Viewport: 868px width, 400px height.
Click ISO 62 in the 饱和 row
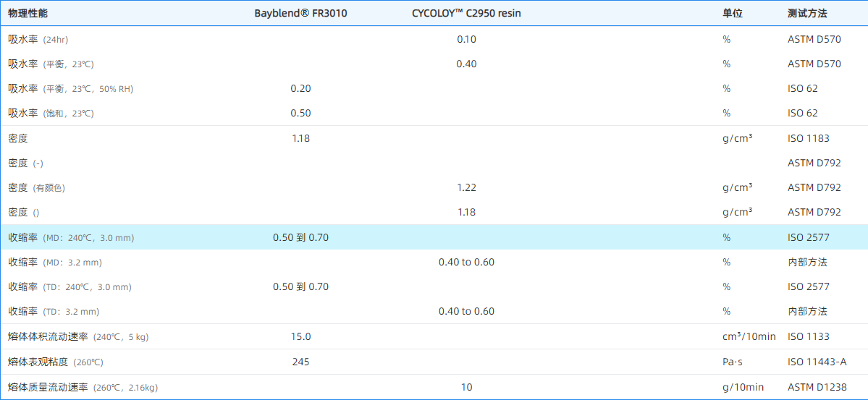pos(802,113)
